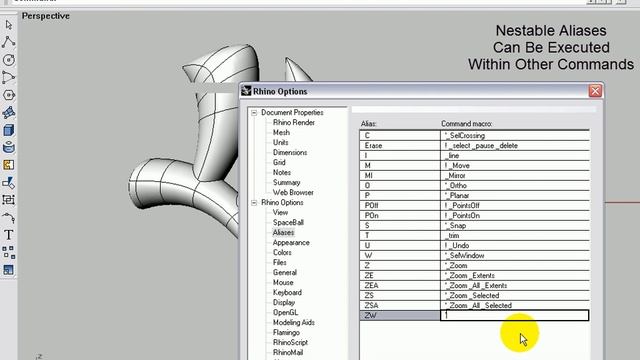
Task: Open the Keyboard options page
Action: (287, 293)
